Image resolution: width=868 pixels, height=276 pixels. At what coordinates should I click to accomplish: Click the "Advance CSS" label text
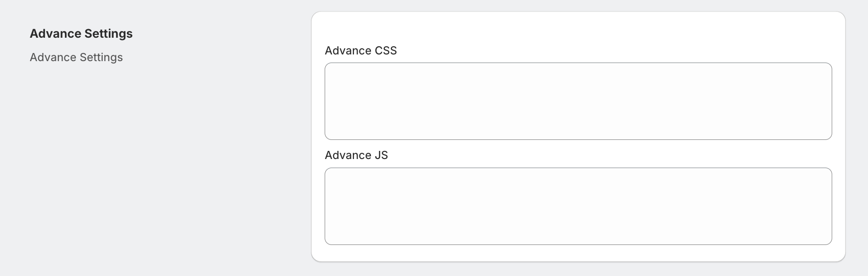pyautogui.click(x=360, y=51)
